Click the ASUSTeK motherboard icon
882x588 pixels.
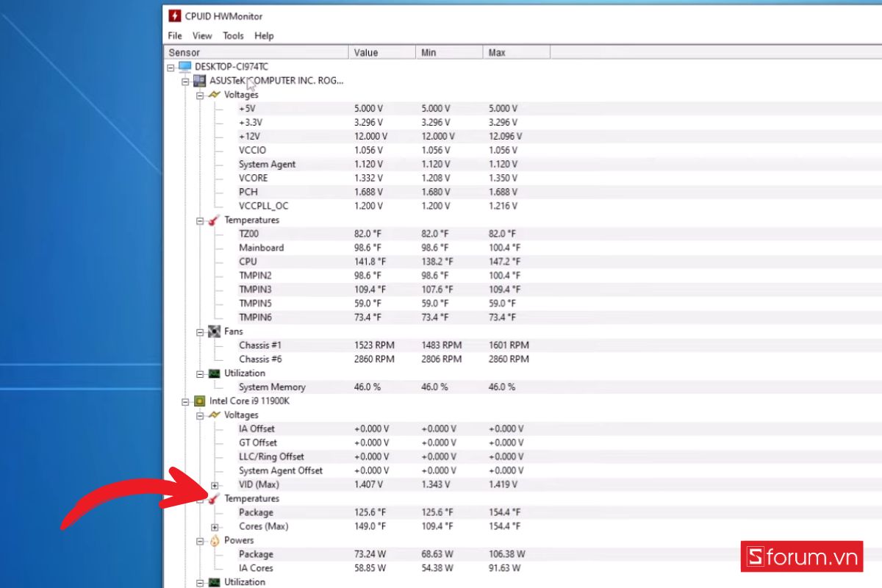pos(199,80)
